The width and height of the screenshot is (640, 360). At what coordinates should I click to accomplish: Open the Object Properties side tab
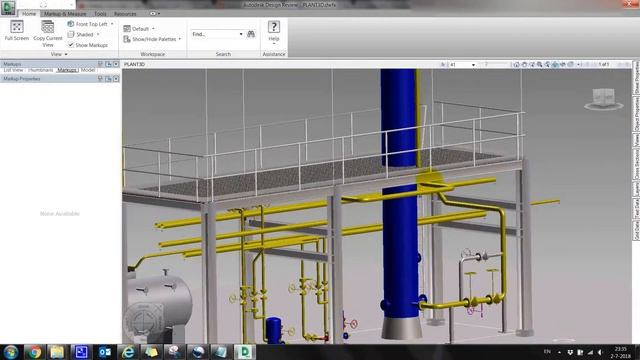pos(636,114)
